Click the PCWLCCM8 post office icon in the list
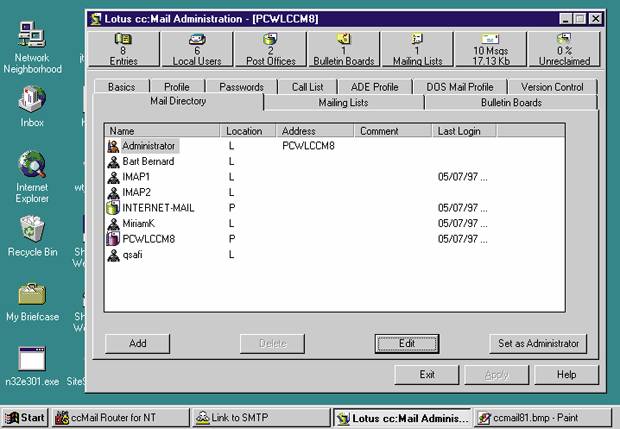 click(x=113, y=239)
